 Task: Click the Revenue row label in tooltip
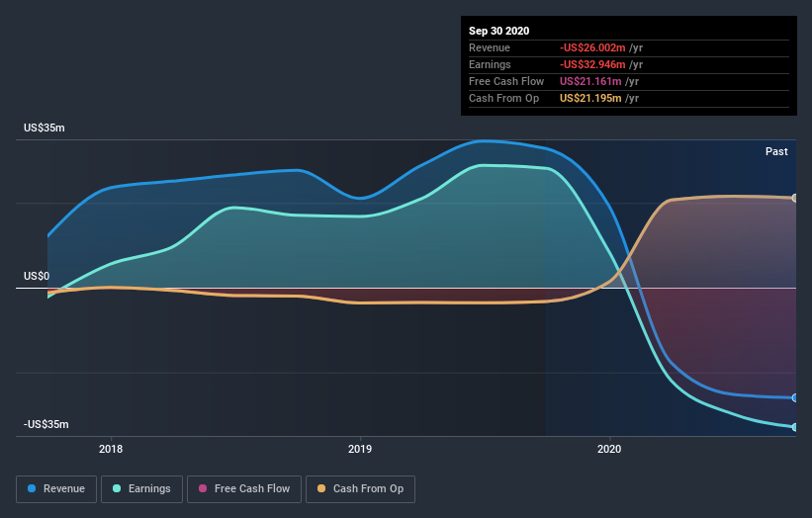click(x=490, y=47)
